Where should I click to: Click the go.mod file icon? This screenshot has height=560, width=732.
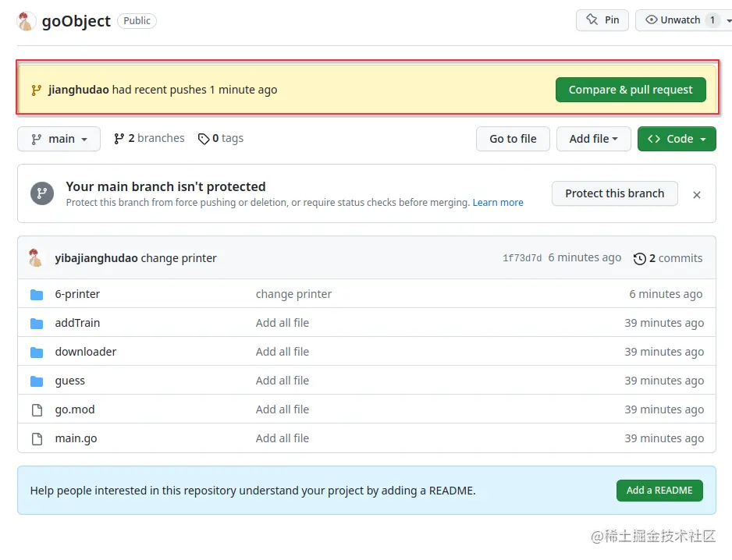[x=37, y=409]
